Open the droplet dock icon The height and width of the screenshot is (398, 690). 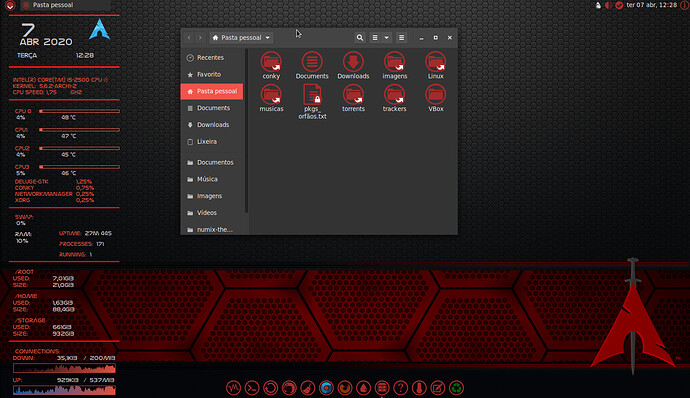pyautogui.click(x=363, y=388)
